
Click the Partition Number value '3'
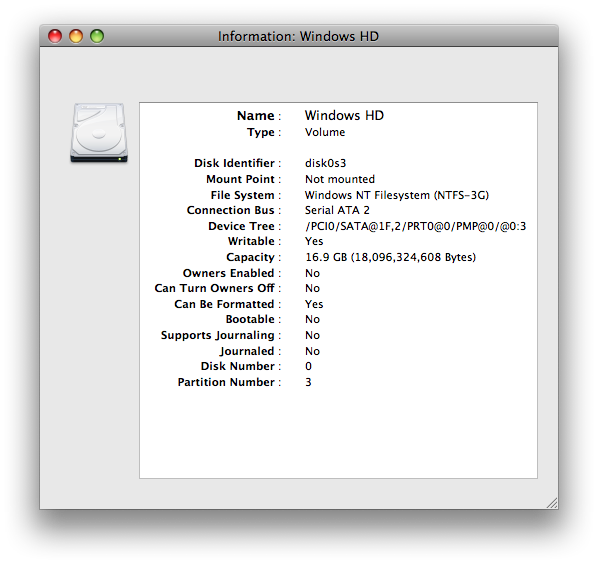click(308, 382)
